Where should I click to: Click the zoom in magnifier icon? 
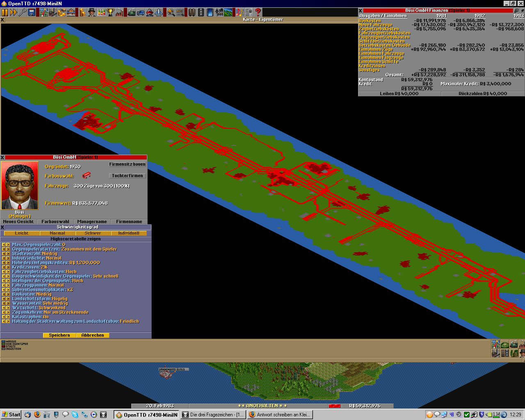click(171, 13)
